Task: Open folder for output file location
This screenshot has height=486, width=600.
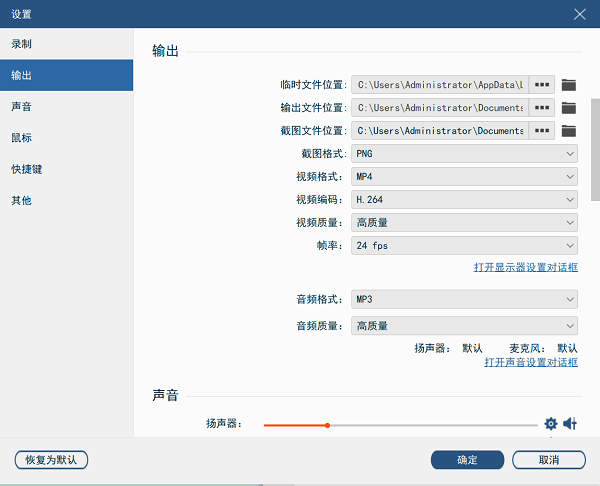Action: tap(569, 108)
